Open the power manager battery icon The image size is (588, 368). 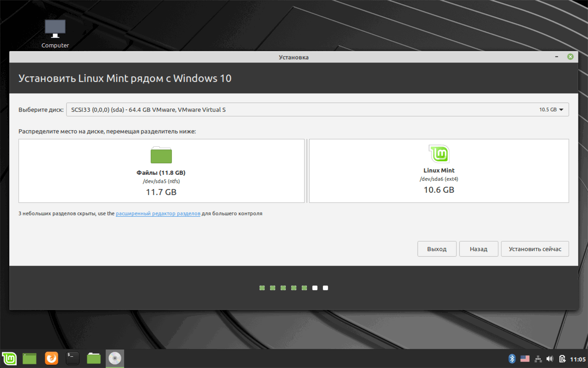click(x=562, y=359)
